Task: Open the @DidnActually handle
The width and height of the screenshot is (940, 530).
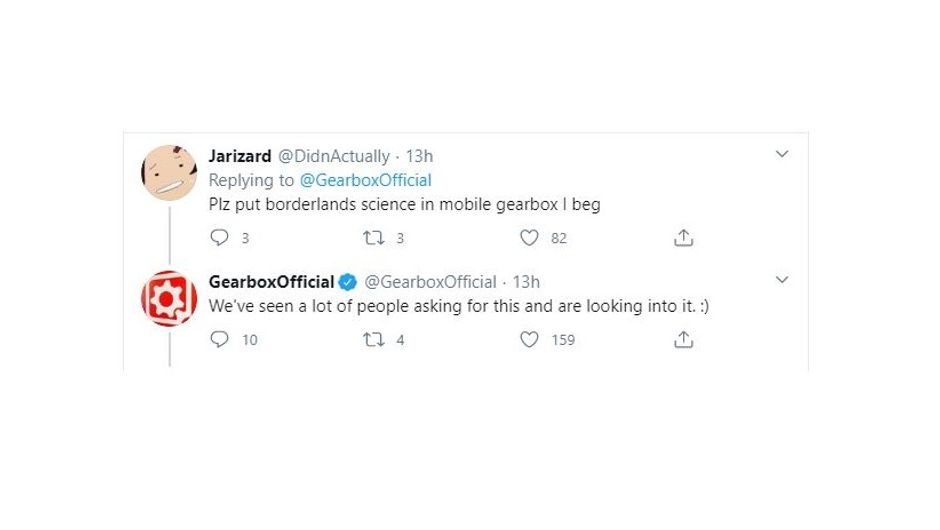Action: [333, 156]
